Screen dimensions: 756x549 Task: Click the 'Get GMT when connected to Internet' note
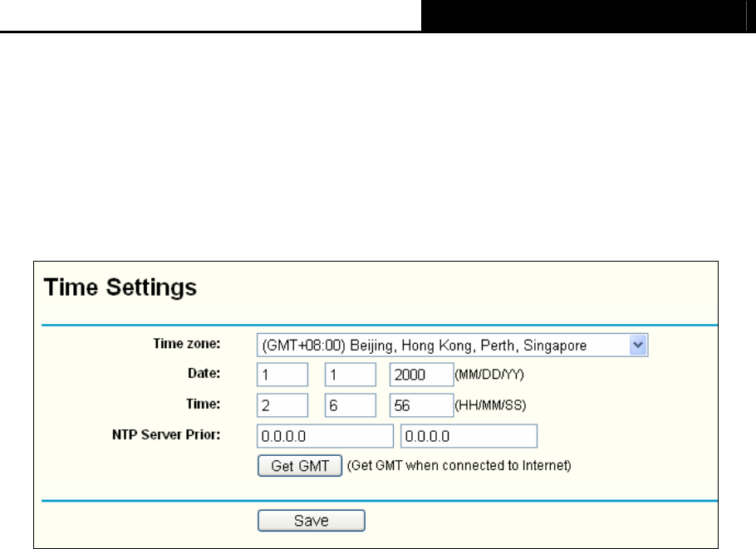point(459,466)
